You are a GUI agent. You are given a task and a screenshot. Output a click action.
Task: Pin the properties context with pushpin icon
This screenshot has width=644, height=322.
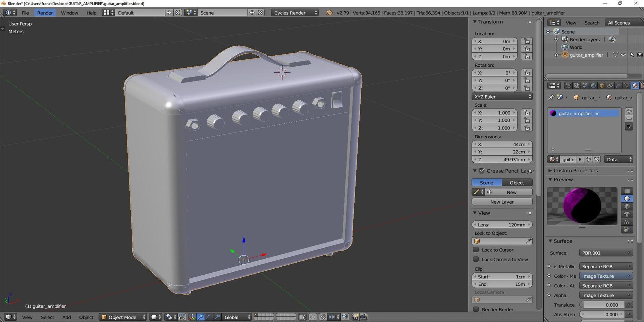pyautogui.click(x=551, y=97)
